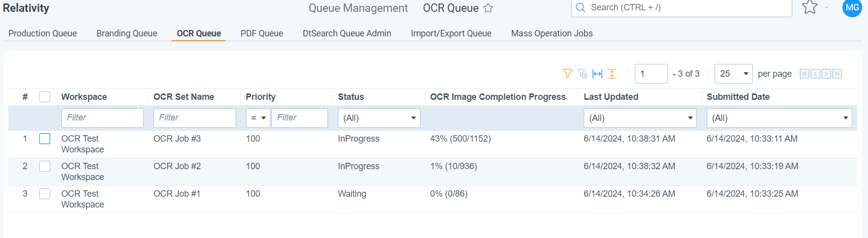Click the page number input box
Screen dimensions: 868x238
(x=651, y=74)
